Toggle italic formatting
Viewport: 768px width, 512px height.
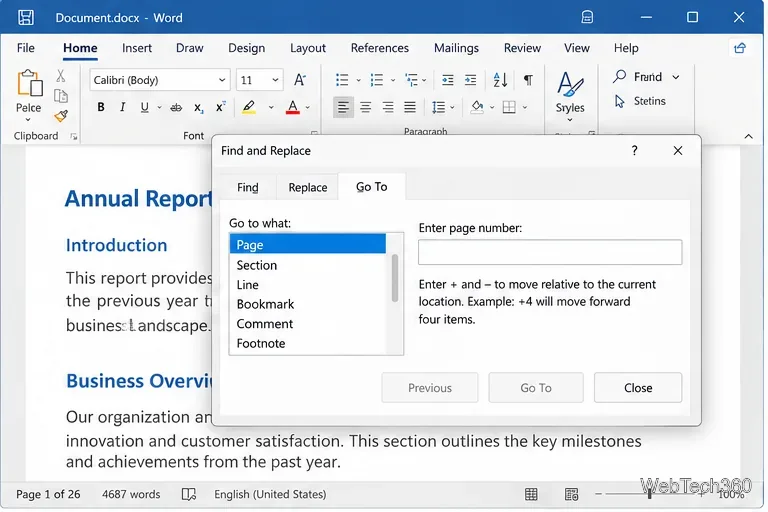(x=122, y=107)
